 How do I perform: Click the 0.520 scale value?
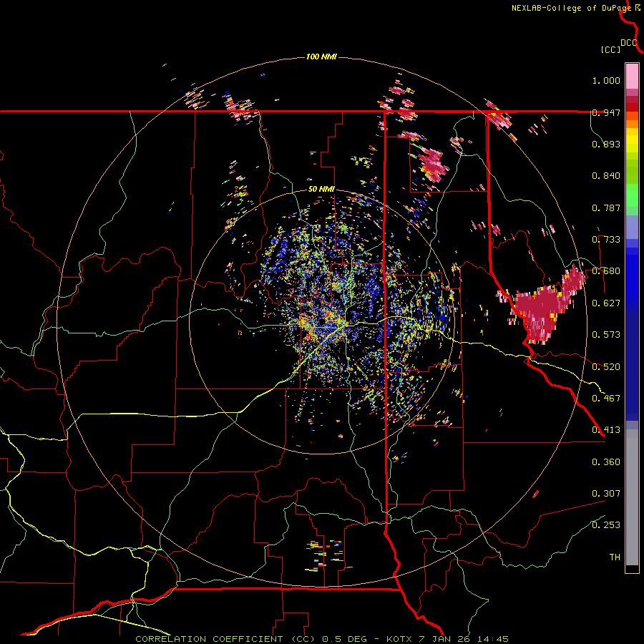point(606,367)
